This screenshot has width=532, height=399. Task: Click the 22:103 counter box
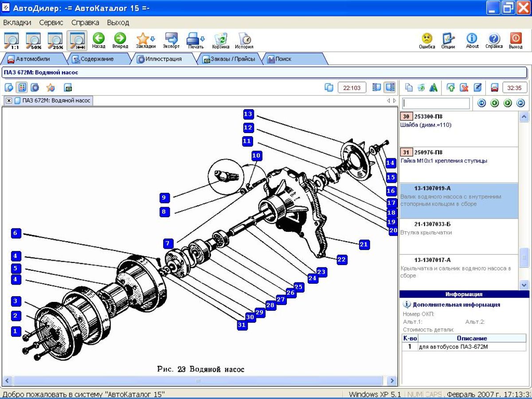(x=352, y=87)
